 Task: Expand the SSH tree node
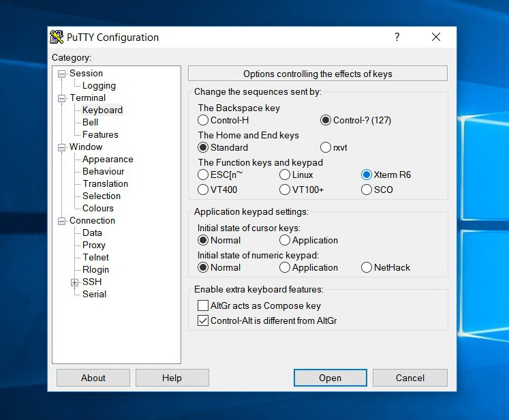coord(75,282)
